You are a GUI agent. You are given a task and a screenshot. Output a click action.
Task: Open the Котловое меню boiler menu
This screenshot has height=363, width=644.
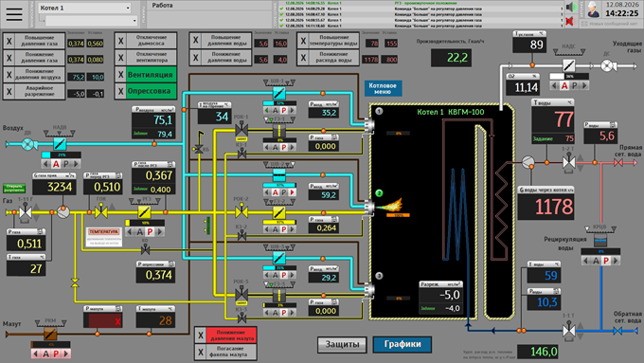[383, 88]
